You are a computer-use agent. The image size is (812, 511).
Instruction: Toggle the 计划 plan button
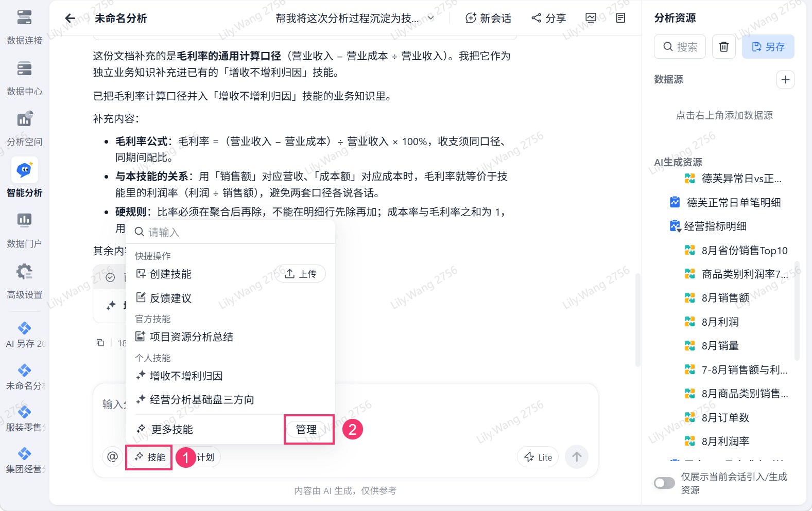tap(205, 457)
